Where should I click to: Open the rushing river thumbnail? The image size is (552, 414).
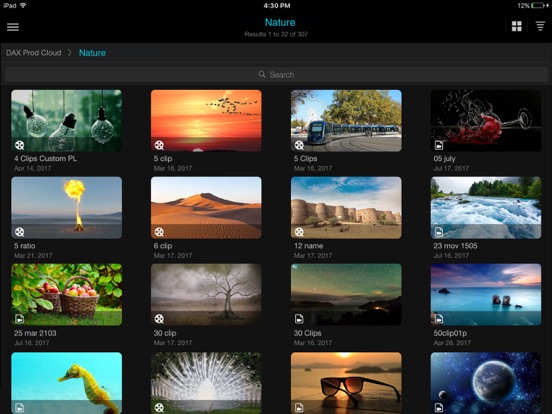pyautogui.click(x=486, y=208)
